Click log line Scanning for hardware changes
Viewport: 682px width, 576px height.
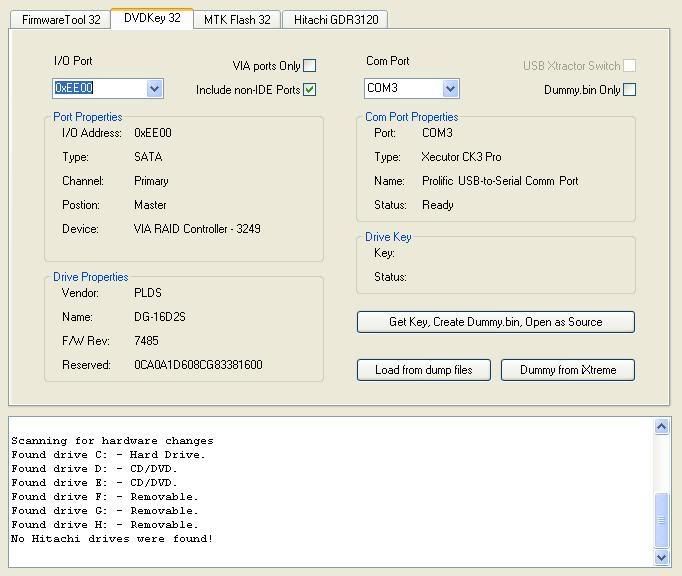112,441
